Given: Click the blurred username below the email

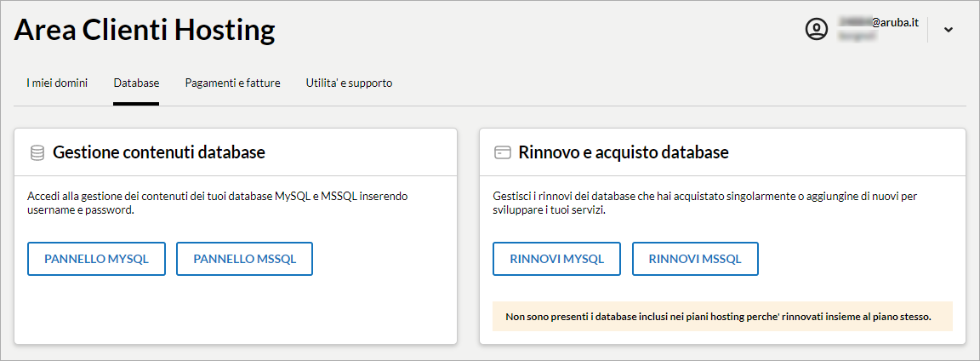Looking at the screenshot, I should click(857, 37).
